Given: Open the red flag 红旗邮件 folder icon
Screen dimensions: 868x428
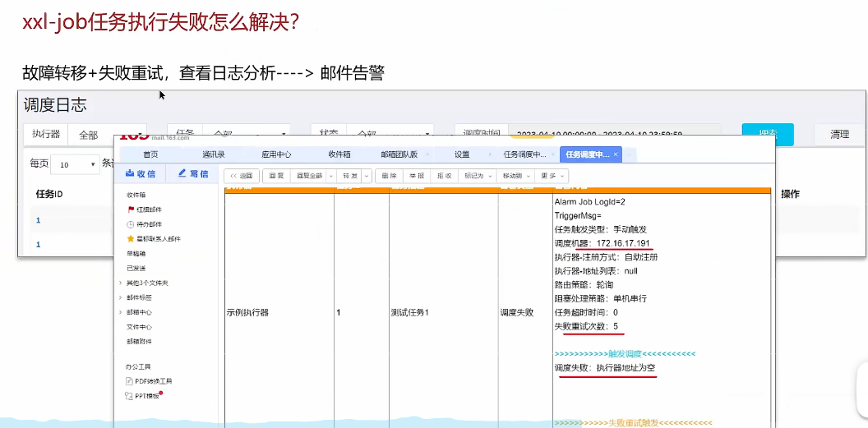Looking at the screenshot, I should point(131,209).
